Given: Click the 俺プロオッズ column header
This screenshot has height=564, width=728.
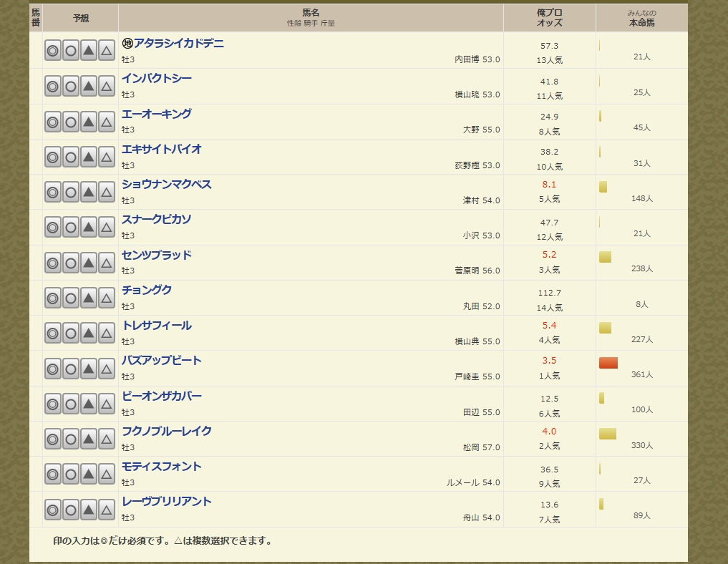Looking at the screenshot, I should pyautogui.click(x=549, y=18).
